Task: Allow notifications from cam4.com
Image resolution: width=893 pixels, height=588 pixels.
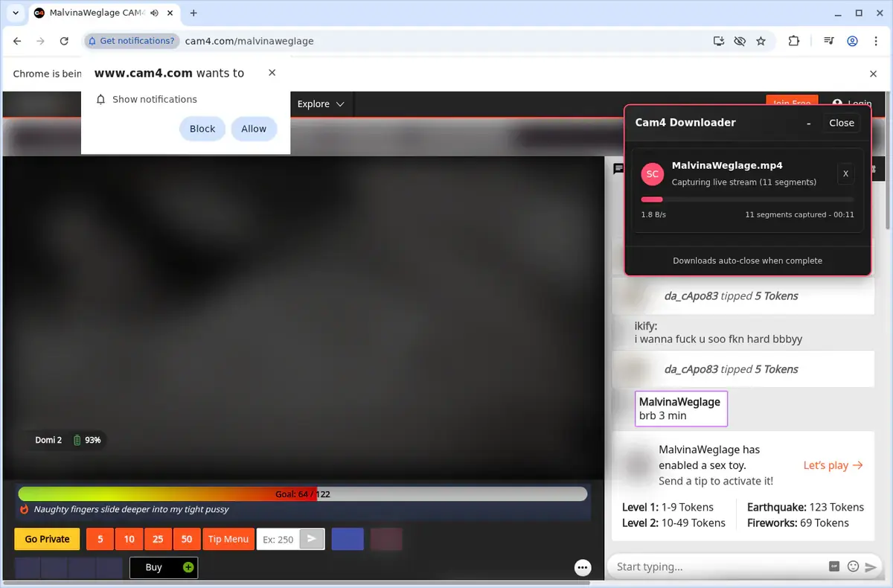Action: (x=254, y=129)
